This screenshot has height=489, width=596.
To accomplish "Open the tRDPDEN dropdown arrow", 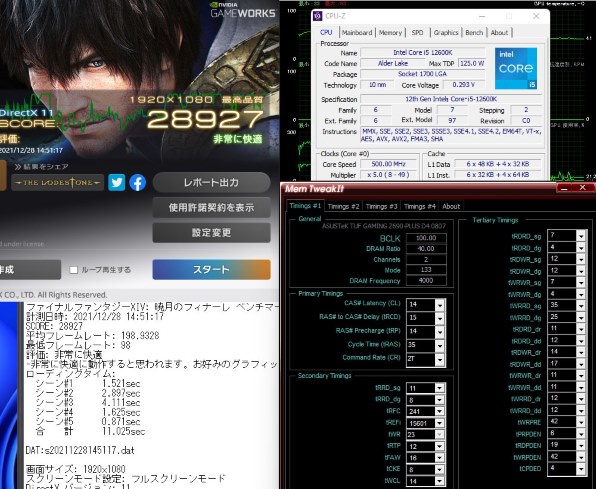I will (x=581, y=445).
